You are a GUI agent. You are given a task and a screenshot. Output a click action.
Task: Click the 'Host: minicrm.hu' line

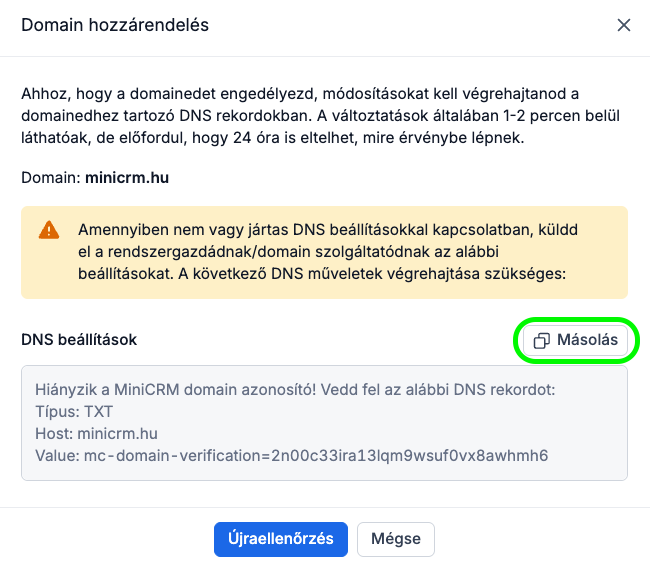pos(97,434)
